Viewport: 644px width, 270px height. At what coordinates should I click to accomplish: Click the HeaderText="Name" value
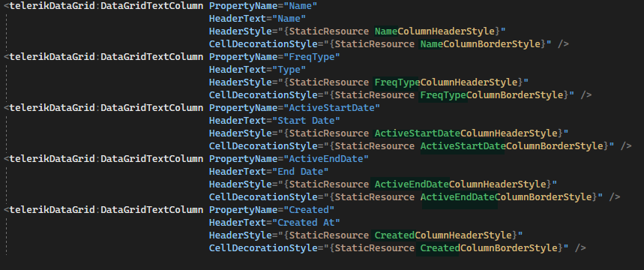(289, 19)
